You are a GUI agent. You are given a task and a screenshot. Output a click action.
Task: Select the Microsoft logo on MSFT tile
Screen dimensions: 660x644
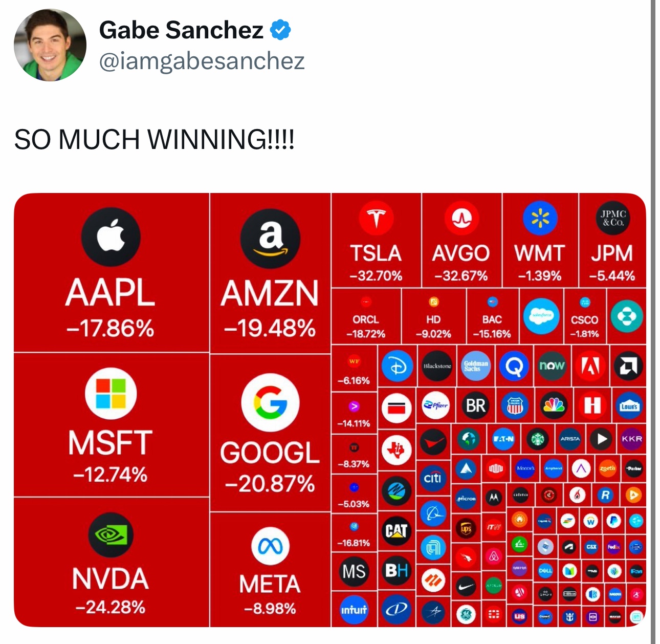click(111, 393)
